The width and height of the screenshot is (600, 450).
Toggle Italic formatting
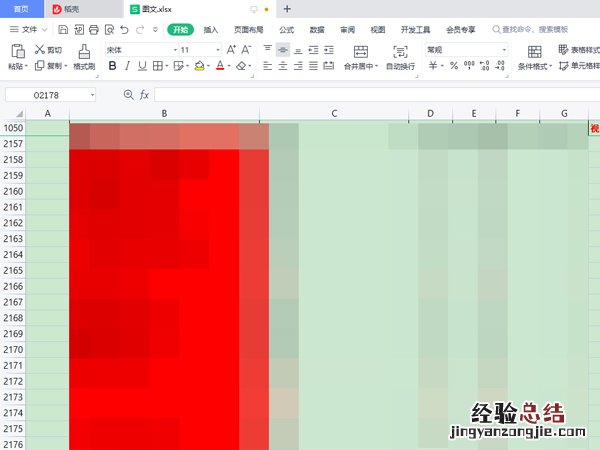pos(127,66)
